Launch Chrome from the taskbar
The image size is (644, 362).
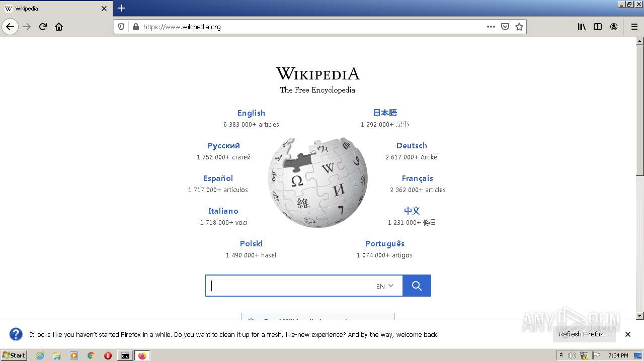(x=91, y=355)
